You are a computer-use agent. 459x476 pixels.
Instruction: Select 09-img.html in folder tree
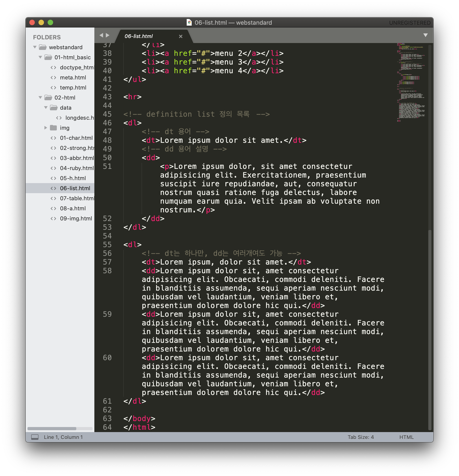coord(76,219)
